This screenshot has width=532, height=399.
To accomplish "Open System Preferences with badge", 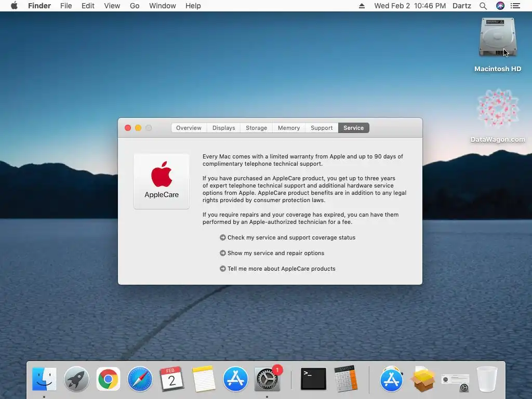I will coord(268,379).
